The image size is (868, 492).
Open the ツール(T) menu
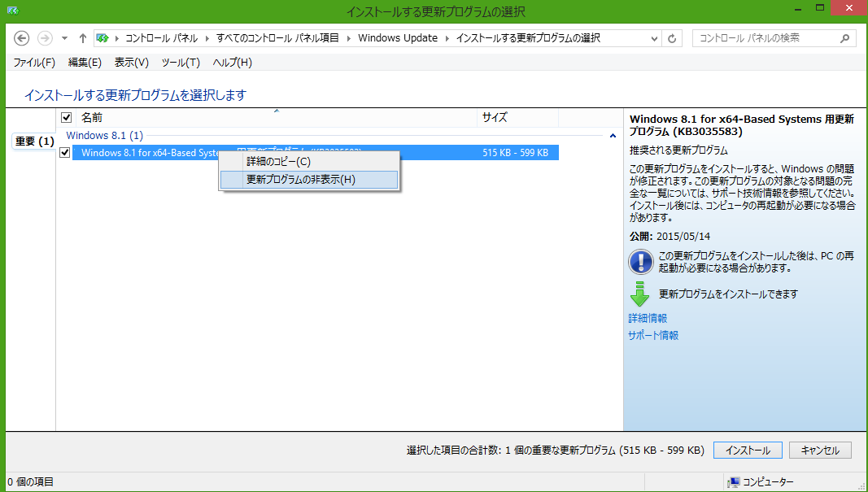click(181, 63)
